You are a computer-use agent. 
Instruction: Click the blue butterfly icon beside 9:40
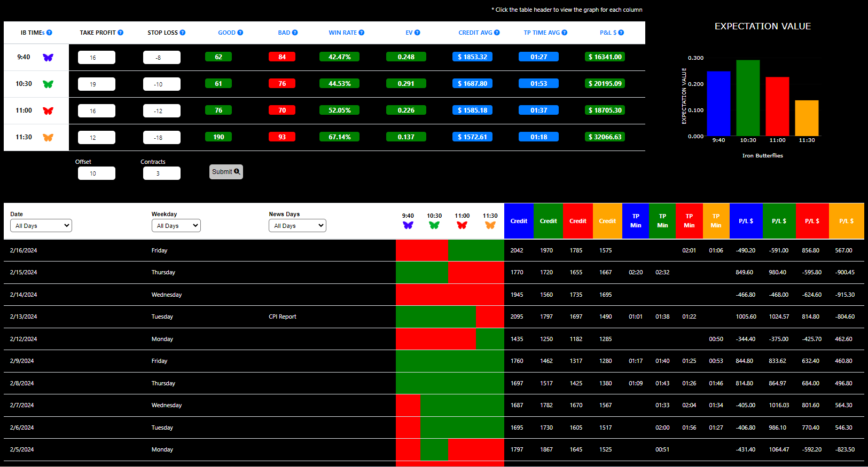click(48, 58)
